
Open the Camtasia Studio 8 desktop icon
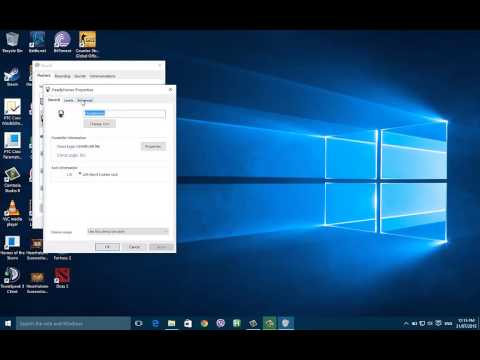pos(12,179)
